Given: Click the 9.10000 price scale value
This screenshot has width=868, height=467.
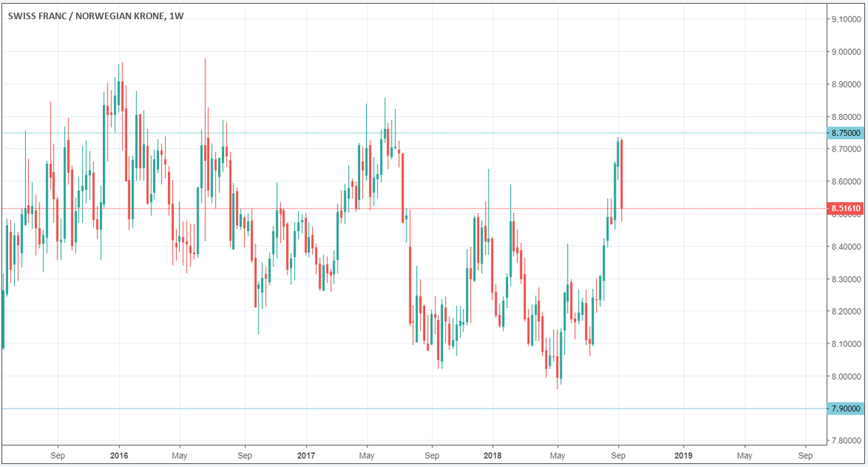Looking at the screenshot, I should [x=847, y=19].
